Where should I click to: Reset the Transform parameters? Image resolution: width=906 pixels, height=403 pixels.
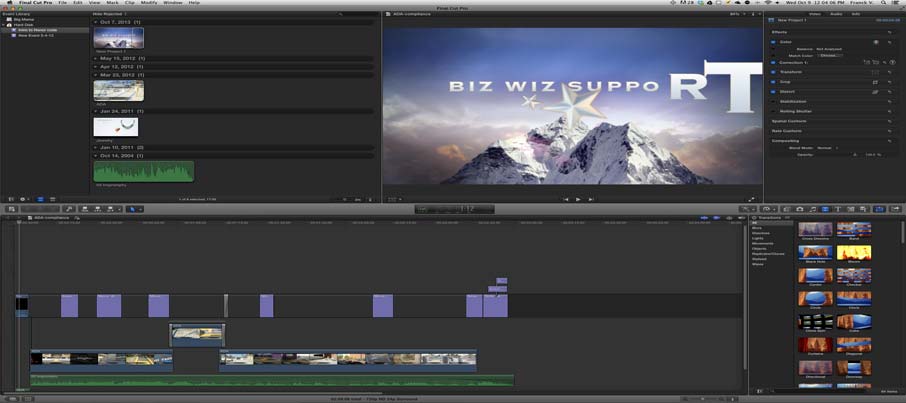[x=889, y=72]
